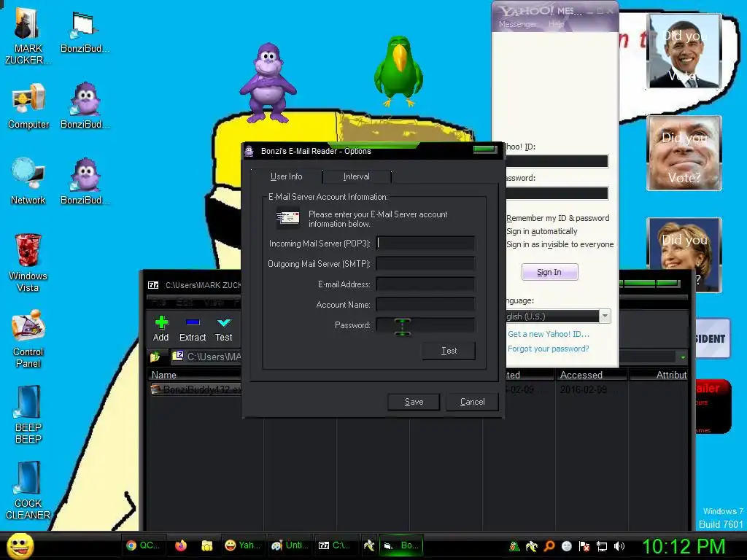The image size is (747, 560).
Task: Click the purple Bonzi gorilla character
Action: [268, 83]
